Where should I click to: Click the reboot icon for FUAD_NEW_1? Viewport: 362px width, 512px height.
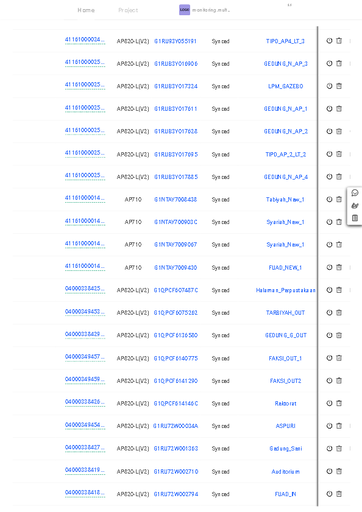pyautogui.click(x=329, y=267)
